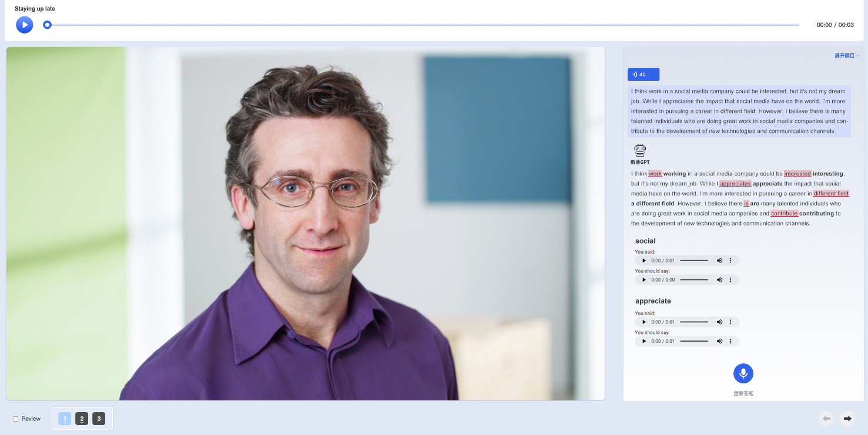Screen dimensions: 868x435
Task: Open more options on appreciate 'You said' player
Action: point(730,322)
